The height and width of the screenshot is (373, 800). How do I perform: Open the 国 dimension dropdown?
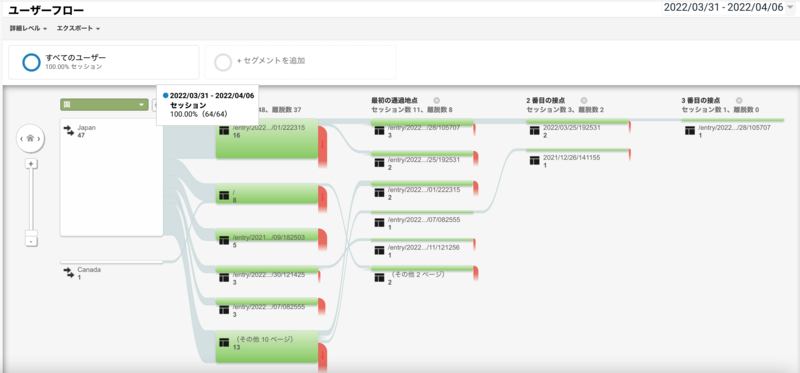[104, 105]
